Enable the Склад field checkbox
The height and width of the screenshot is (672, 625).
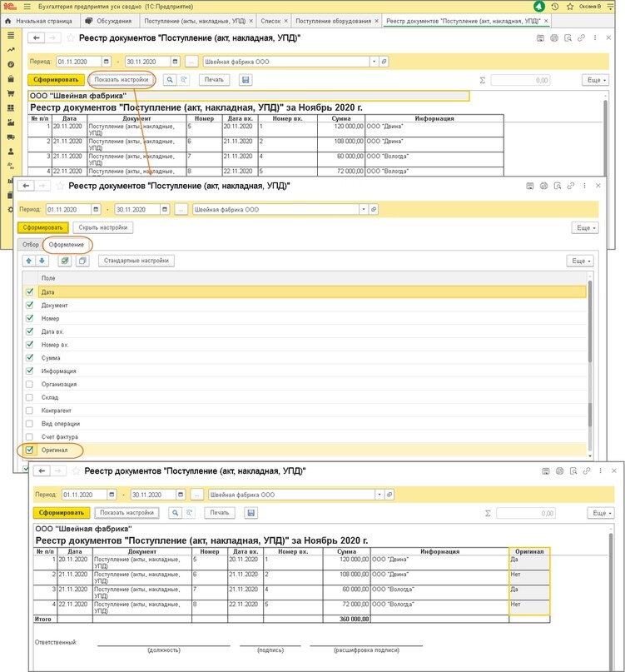click(x=30, y=397)
